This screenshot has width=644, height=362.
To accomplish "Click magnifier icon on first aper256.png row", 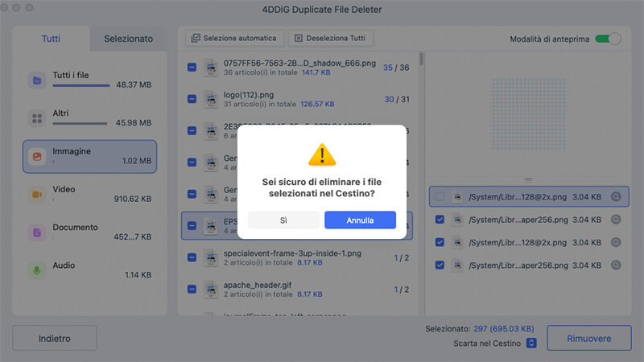I will point(616,220).
